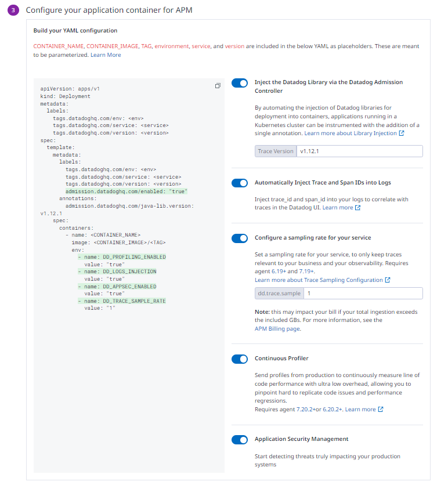Click the Continuous Profiler title text
Image resolution: width=448 pixels, height=485 pixels.
pyautogui.click(x=281, y=358)
